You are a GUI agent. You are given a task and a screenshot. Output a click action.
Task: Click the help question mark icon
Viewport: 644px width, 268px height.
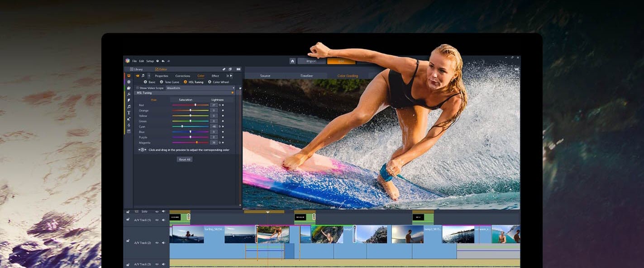point(157,61)
